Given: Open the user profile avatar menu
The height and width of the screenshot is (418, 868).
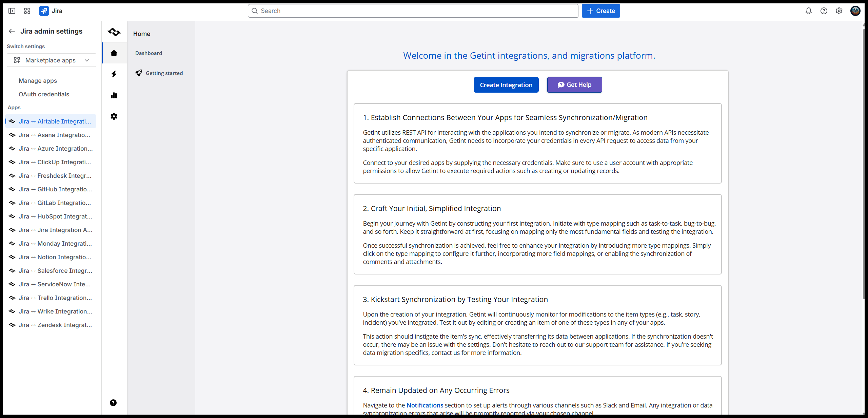Looking at the screenshot, I should pyautogui.click(x=855, y=11).
